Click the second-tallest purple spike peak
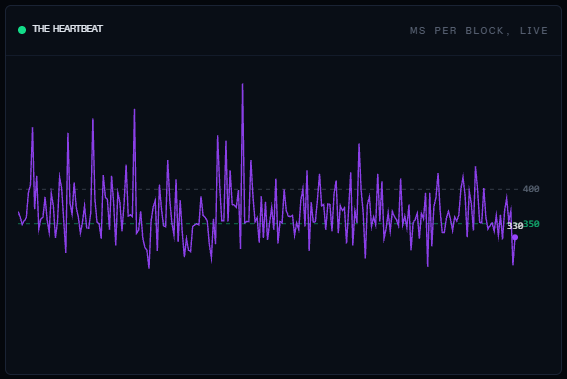567x379 pixels. (134, 110)
